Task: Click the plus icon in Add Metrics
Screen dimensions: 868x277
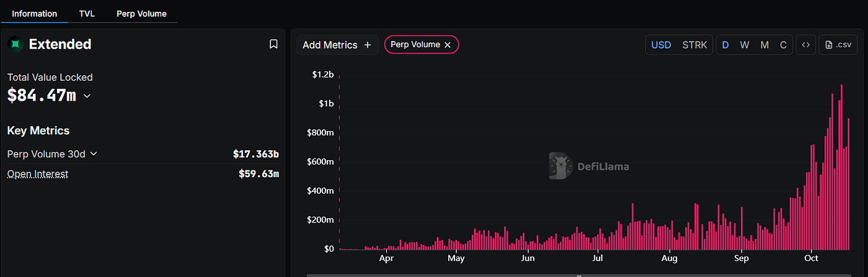Action: (x=368, y=45)
